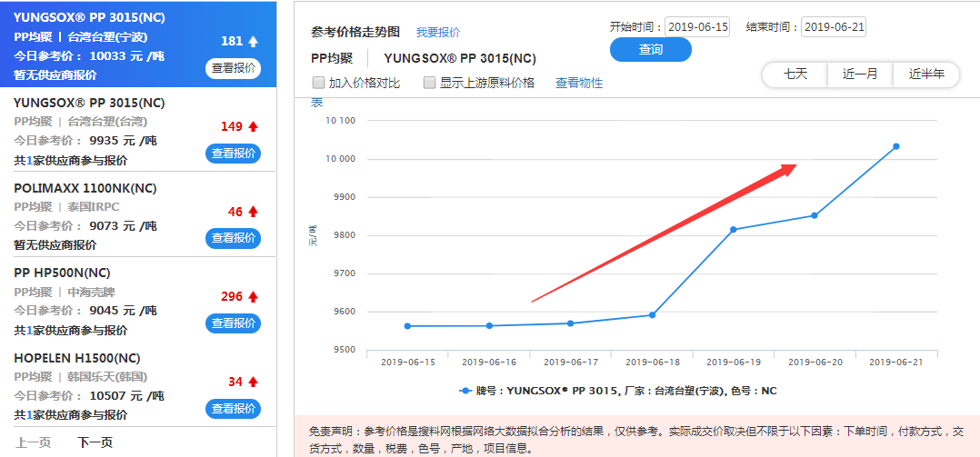Show the 近半年 price trend
980x457 pixels.
925,75
